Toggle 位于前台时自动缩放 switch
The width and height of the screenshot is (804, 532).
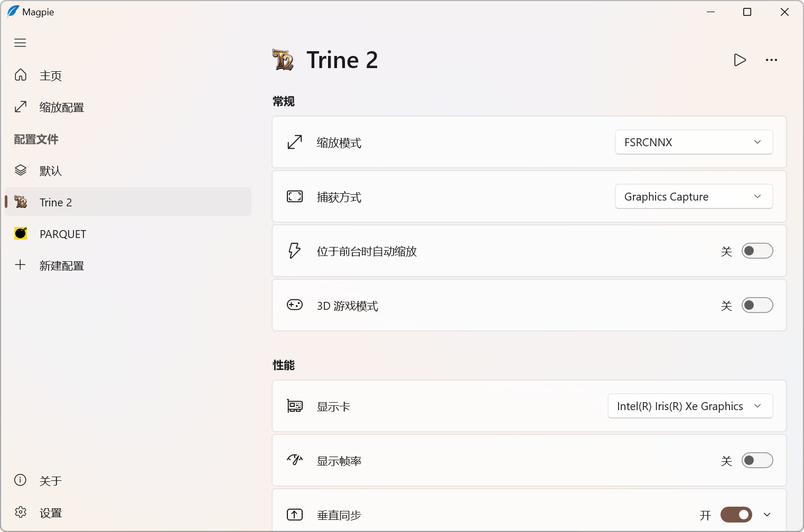757,251
